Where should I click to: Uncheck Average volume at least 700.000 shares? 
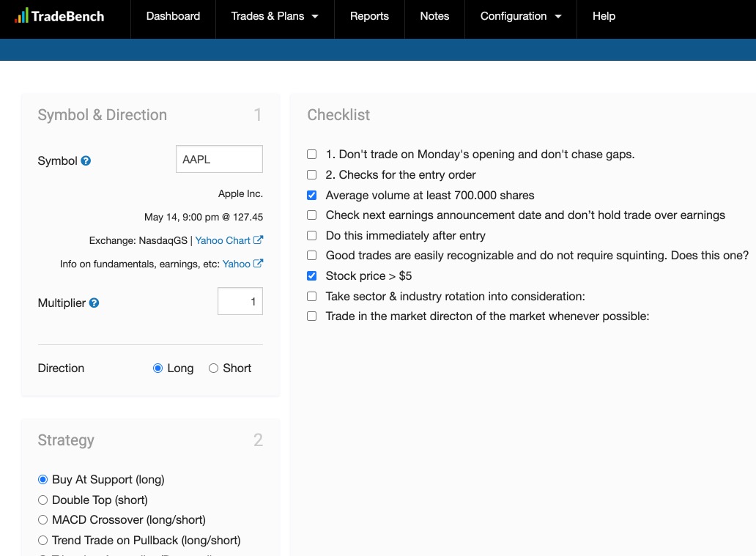[312, 196]
